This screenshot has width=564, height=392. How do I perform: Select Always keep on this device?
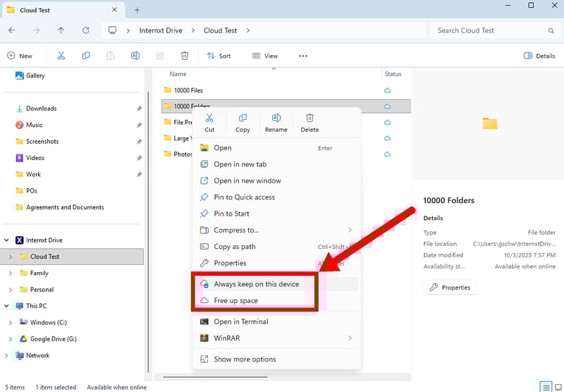[x=256, y=284]
